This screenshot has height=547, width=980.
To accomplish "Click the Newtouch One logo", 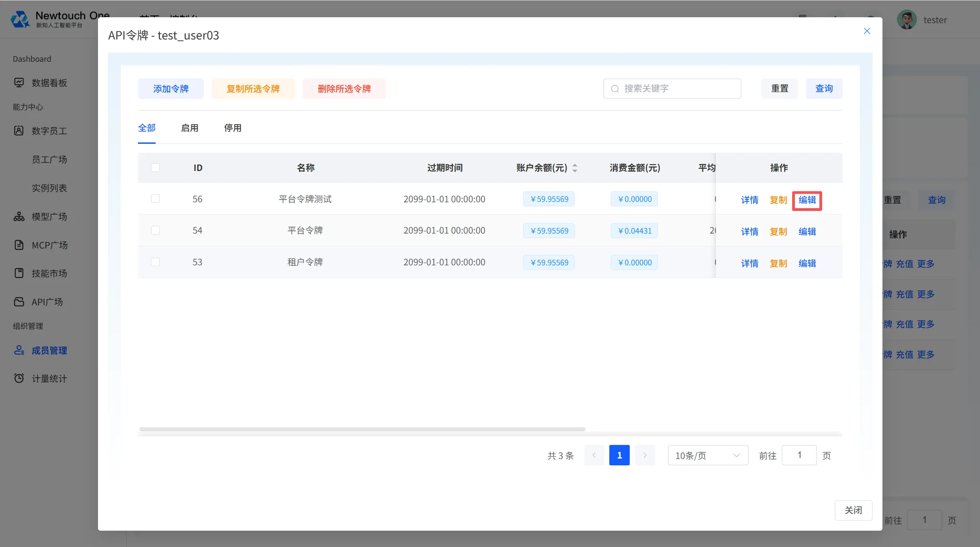I will [x=60, y=19].
